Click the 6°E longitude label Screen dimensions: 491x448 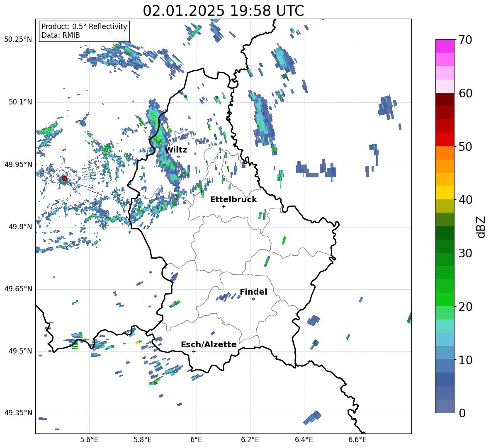tap(196, 440)
